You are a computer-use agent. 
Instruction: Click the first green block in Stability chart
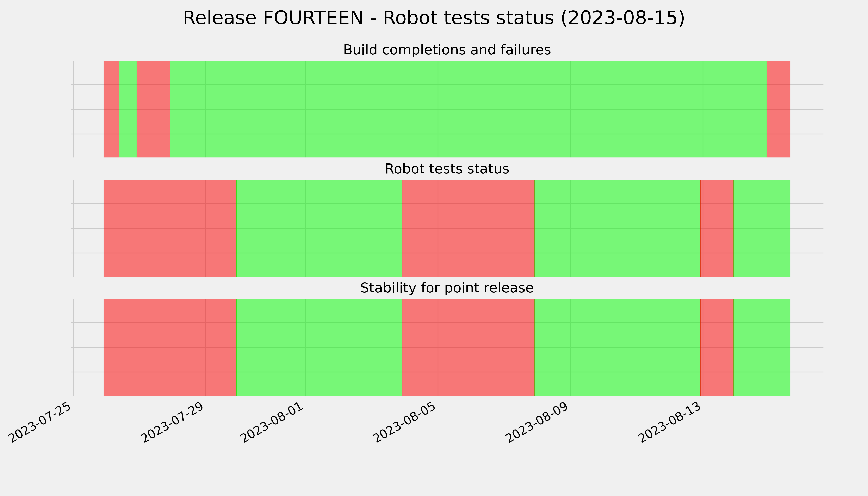tap(319, 347)
